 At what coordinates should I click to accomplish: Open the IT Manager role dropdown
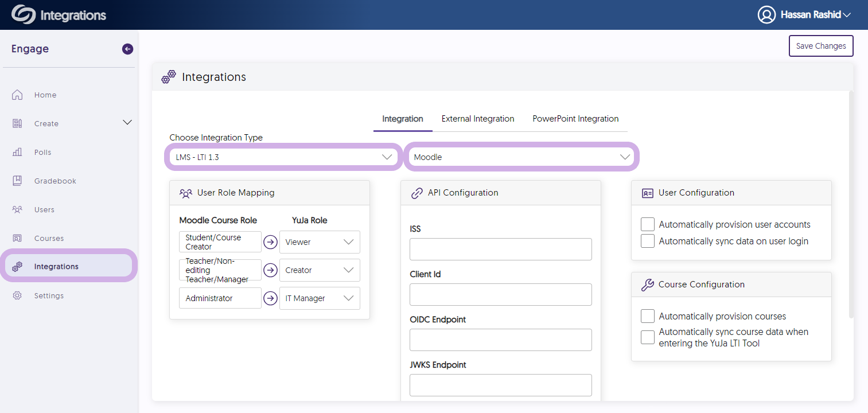(320, 298)
